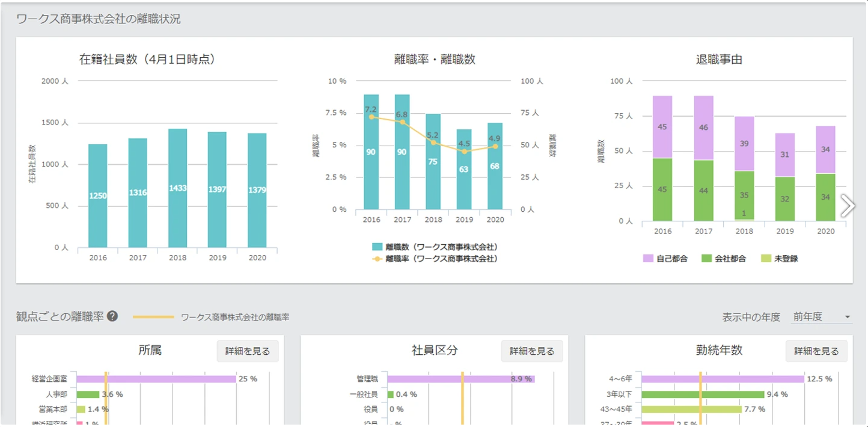Screen dimensions: 868x427
Task: Select the green 2019 segment labeled 32
Action: pyautogui.click(x=784, y=198)
